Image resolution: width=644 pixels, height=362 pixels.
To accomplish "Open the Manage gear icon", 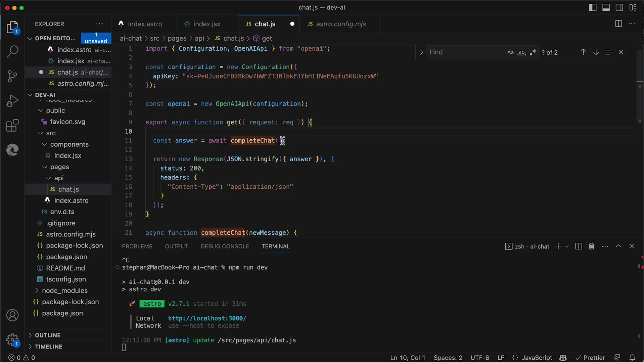I will 12,340.
